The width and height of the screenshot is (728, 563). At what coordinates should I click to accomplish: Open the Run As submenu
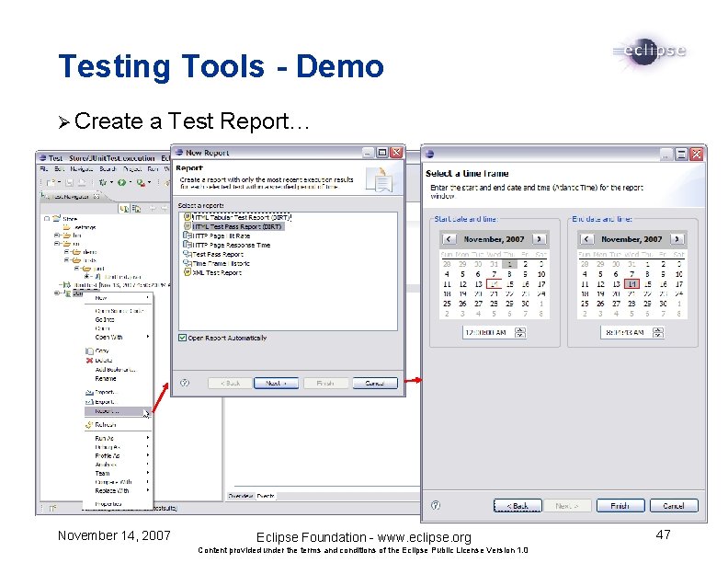click(118, 438)
